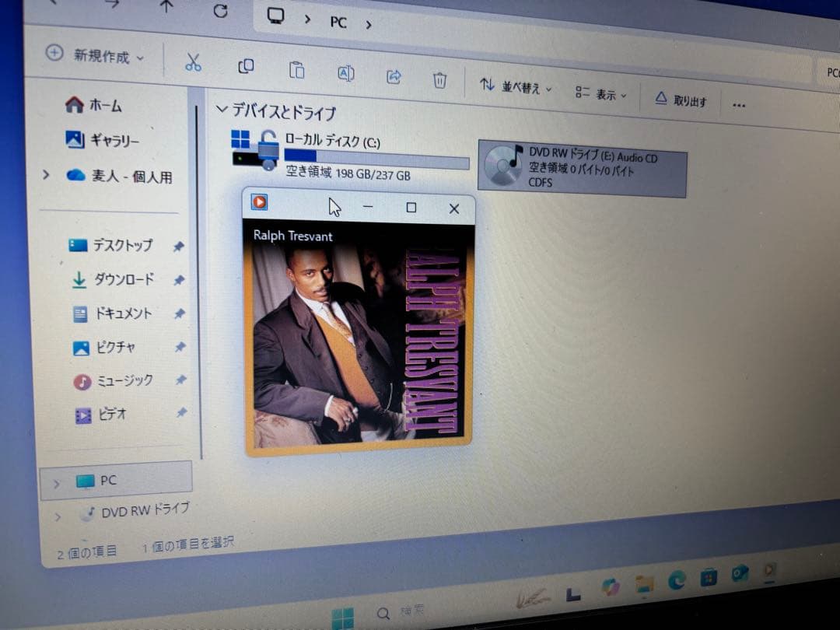Click the 取り出す eject button
This screenshot has height=630, width=840.
681,100
